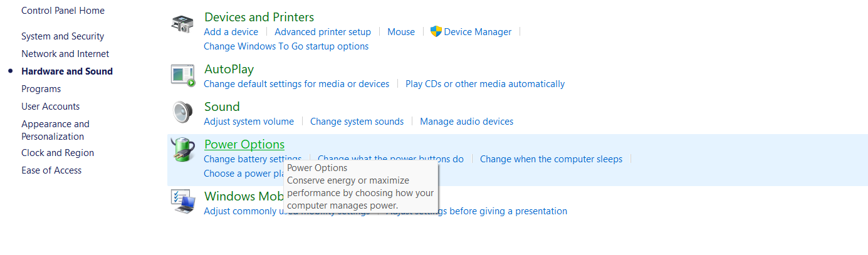Click the Device Manager shield icon
The width and height of the screenshot is (868, 255).
(436, 31)
